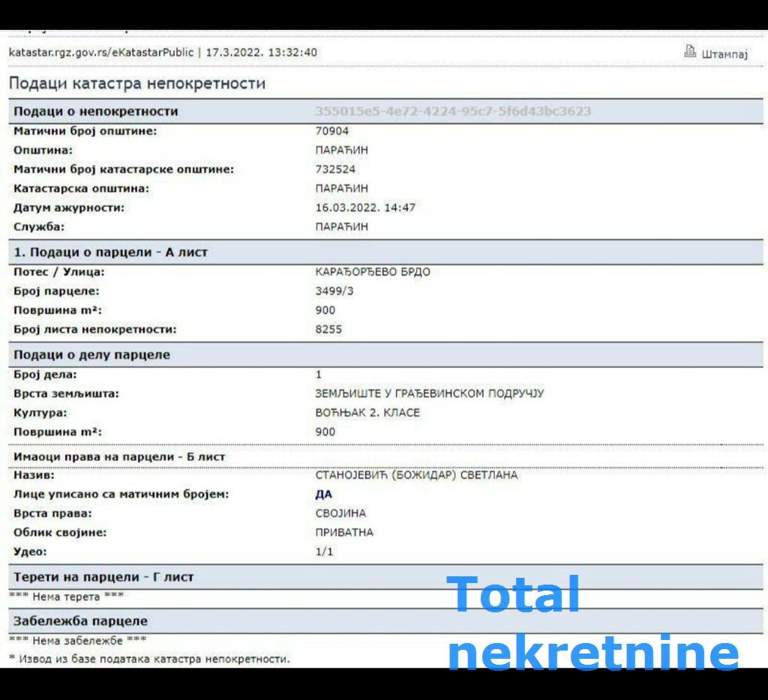Click the Нема терета notice

tap(66, 597)
